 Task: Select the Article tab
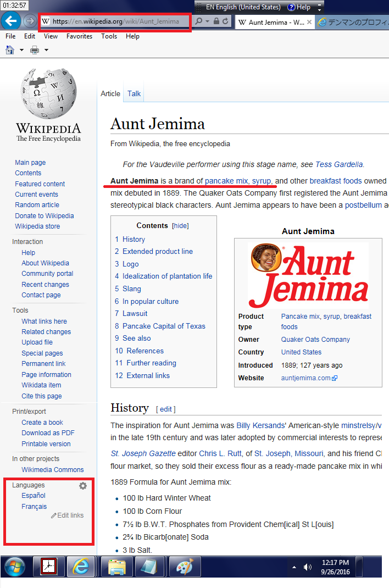tap(110, 94)
